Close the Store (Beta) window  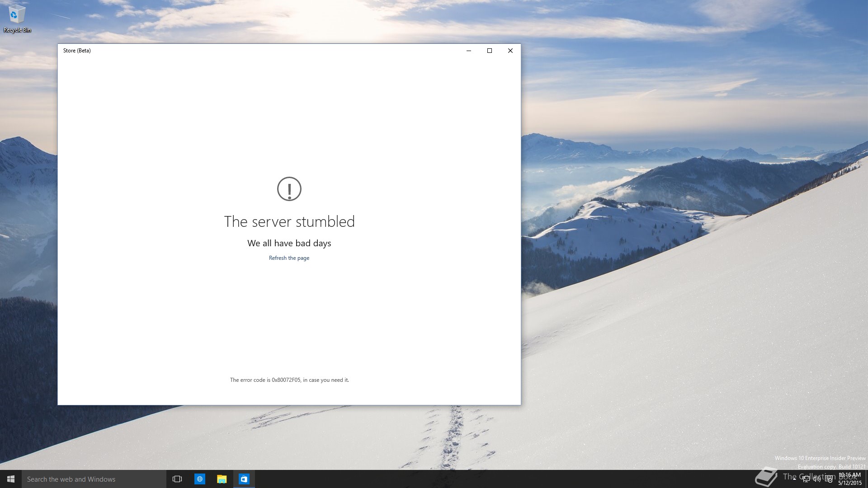pos(510,51)
